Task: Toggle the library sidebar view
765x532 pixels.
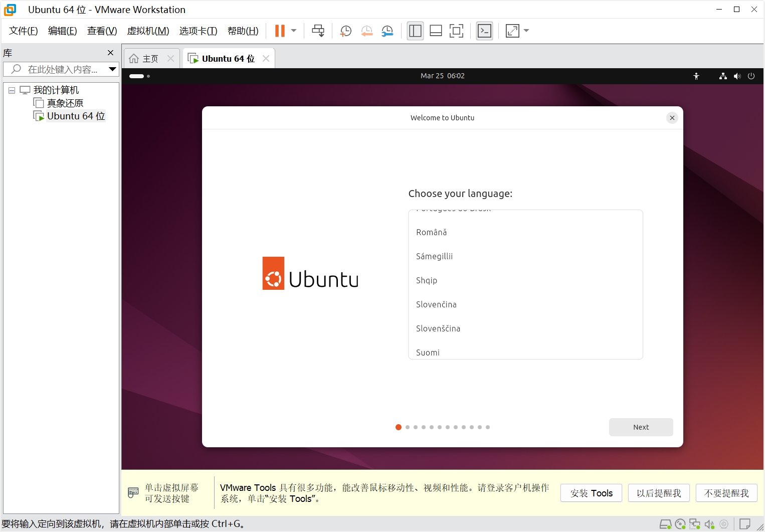Action: click(x=415, y=31)
